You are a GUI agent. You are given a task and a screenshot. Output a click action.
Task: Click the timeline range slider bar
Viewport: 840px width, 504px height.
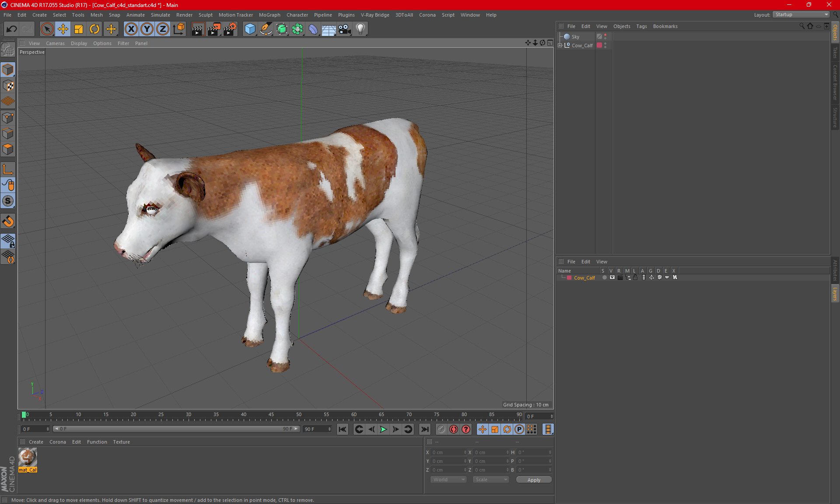[x=176, y=429]
